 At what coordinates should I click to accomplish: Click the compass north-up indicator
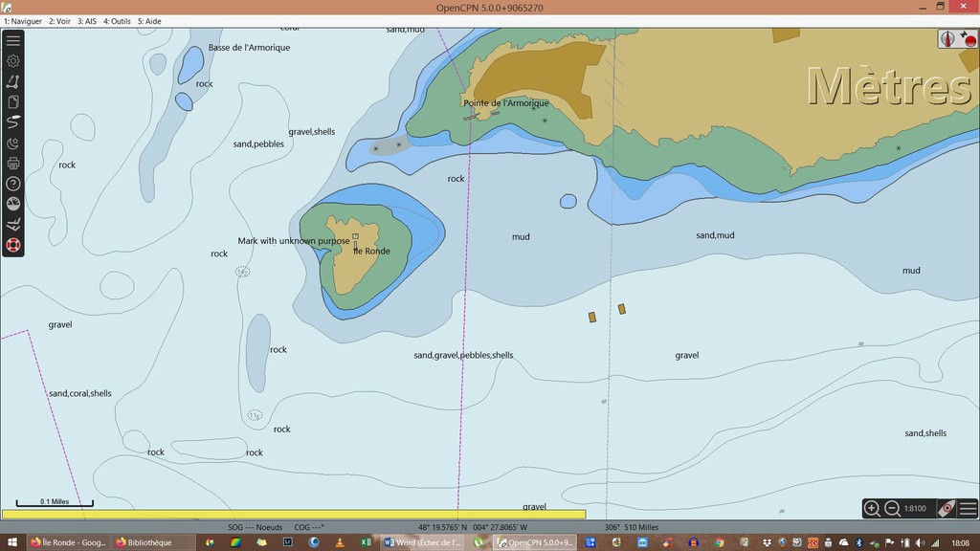(947, 38)
